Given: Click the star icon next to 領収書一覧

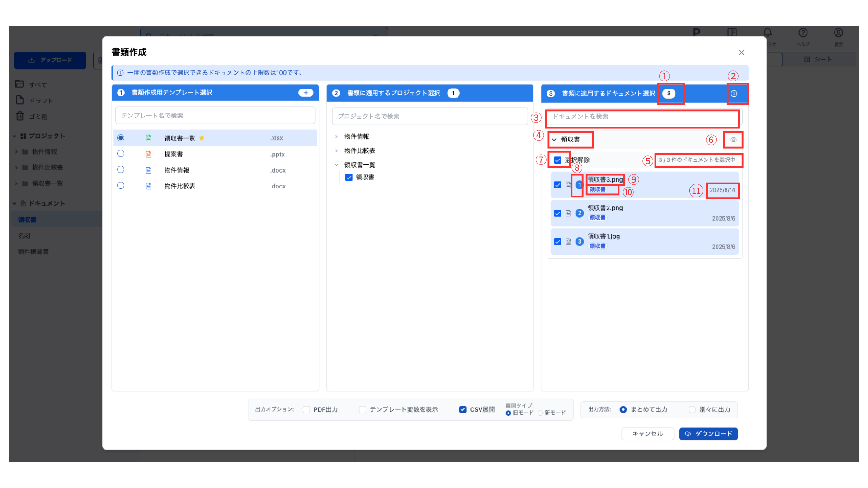Looking at the screenshot, I should (202, 138).
